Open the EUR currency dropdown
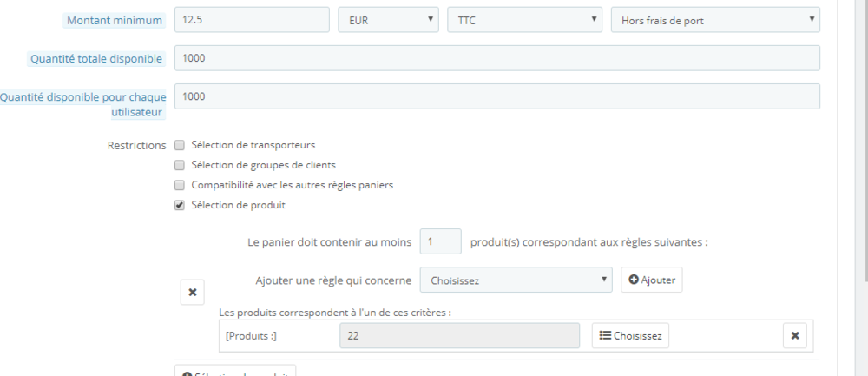This screenshot has width=868, height=376. tap(387, 19)
